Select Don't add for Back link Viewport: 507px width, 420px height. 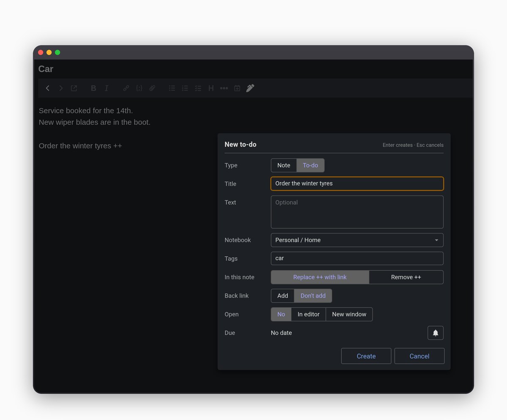pos(313,296)
